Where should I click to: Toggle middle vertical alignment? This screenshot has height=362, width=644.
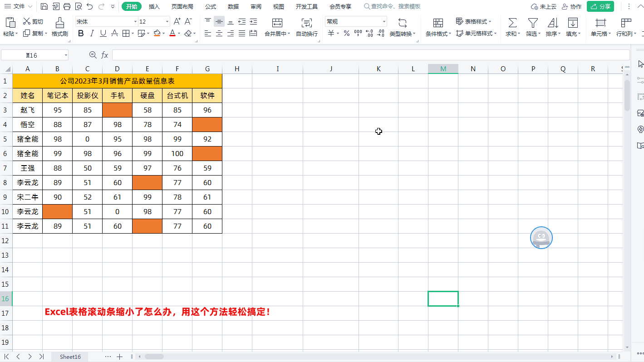pos(219,21)
